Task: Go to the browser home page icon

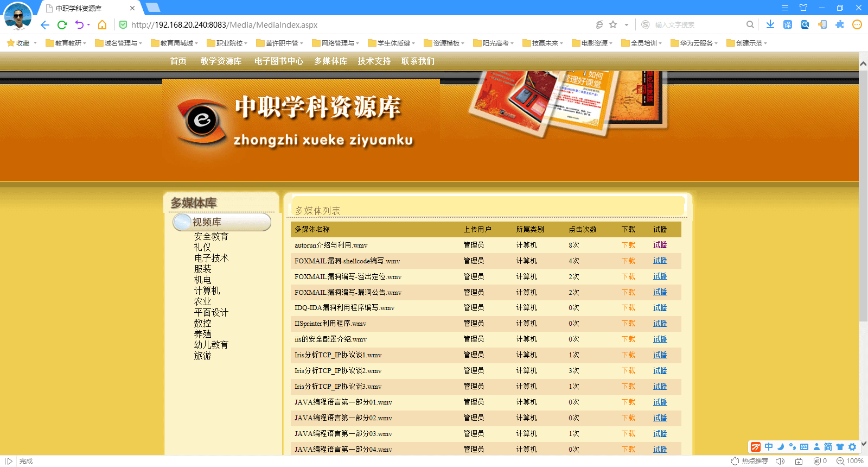Action: click(x=102, y=25)
